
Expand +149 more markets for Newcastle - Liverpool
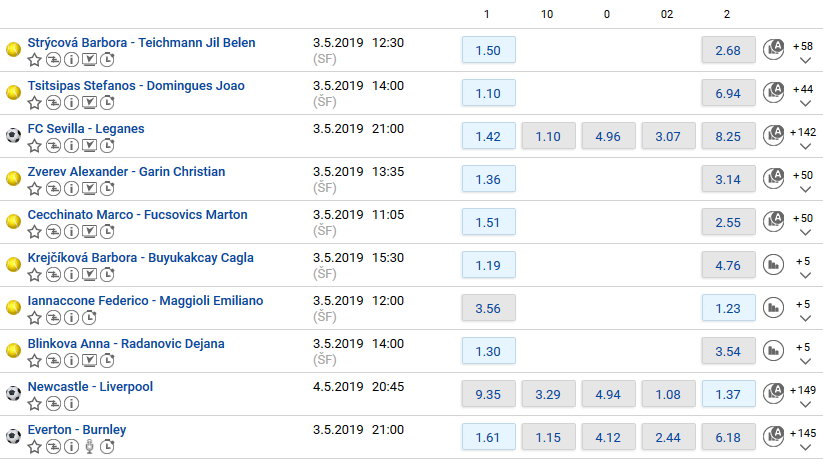(804, 397)
